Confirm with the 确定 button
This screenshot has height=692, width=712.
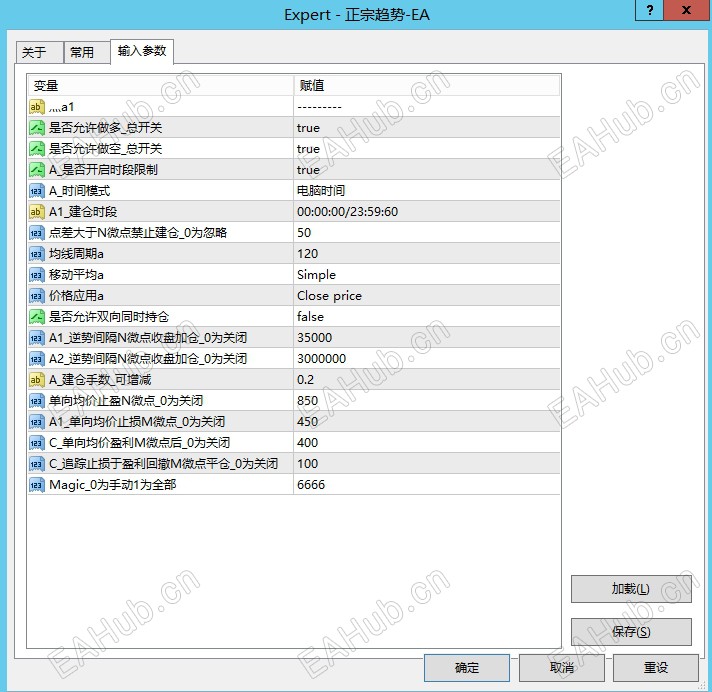(x=467, y=667)
